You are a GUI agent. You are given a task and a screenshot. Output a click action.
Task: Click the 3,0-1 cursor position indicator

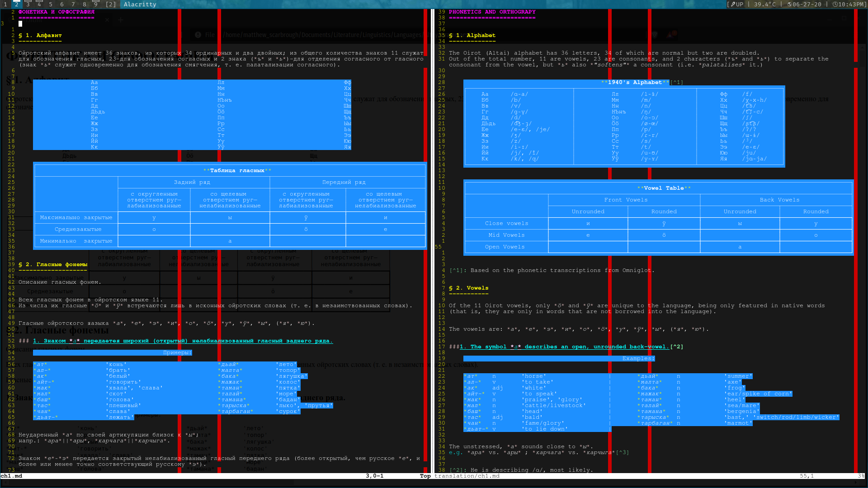[374, 476]
